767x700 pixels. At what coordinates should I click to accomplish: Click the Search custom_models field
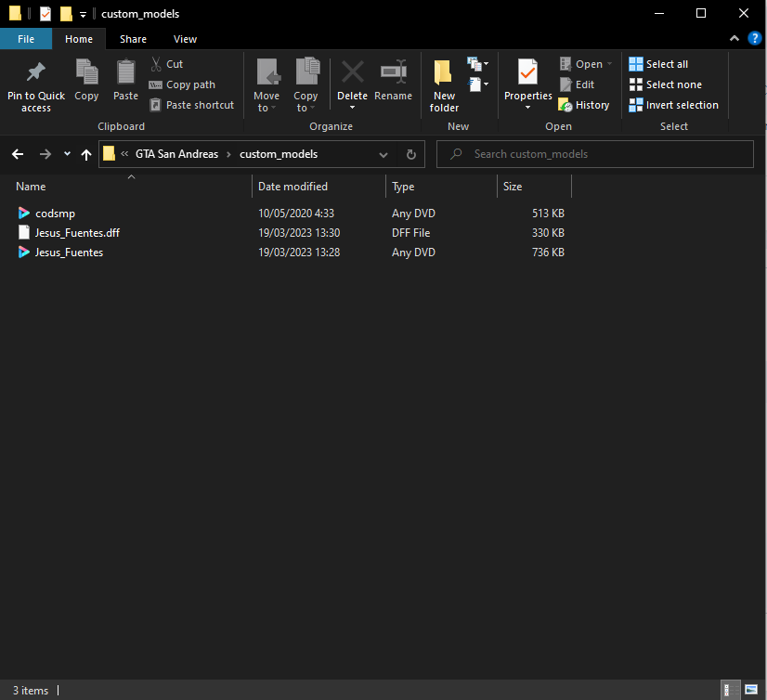point(595,154)
